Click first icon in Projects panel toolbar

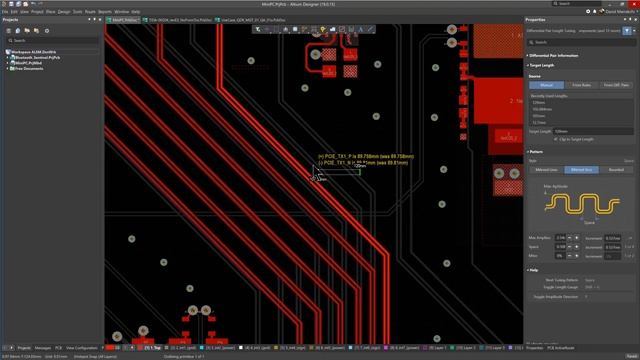[x=9, y=31]
